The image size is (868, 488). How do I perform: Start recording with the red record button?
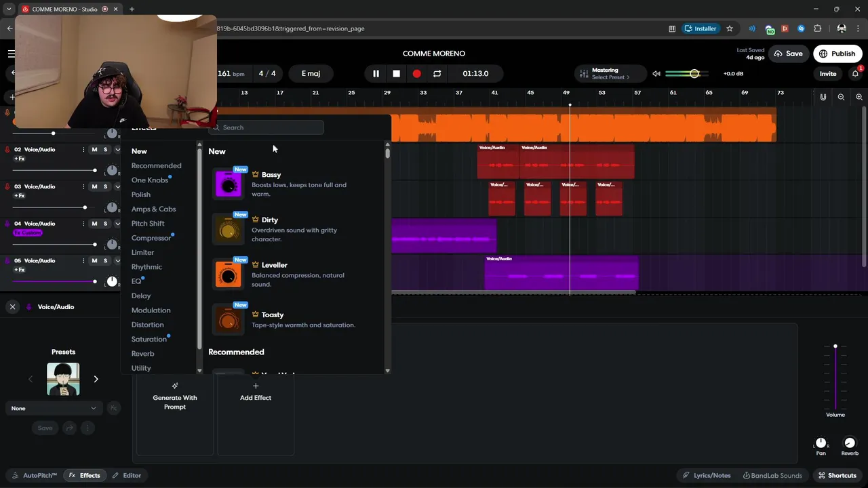[x=416, y=73]
